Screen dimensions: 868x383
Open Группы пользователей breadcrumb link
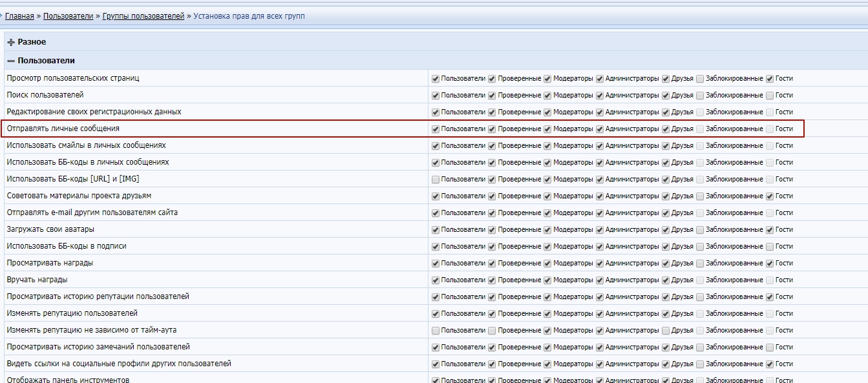[143, 16]
